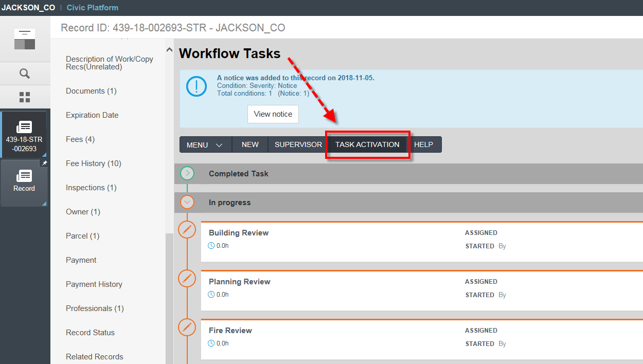Click the blue notice exclamation icon
Screen dimensions: 643x364
coord(197,86)
